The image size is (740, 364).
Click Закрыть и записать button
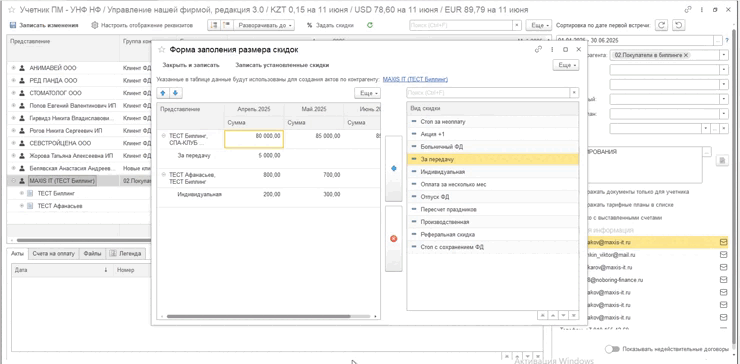(191, 65)
